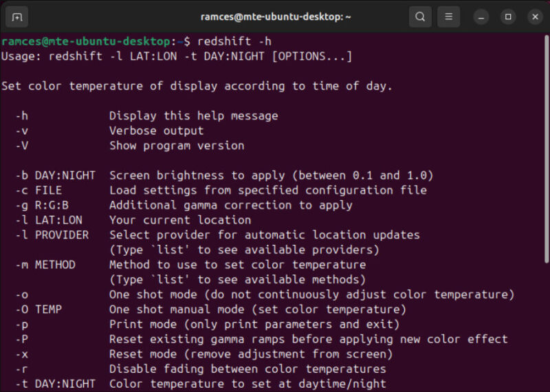Click 'to see available providers' line
The width and height of the screenshot is (550, 392).
pos(244,250)
